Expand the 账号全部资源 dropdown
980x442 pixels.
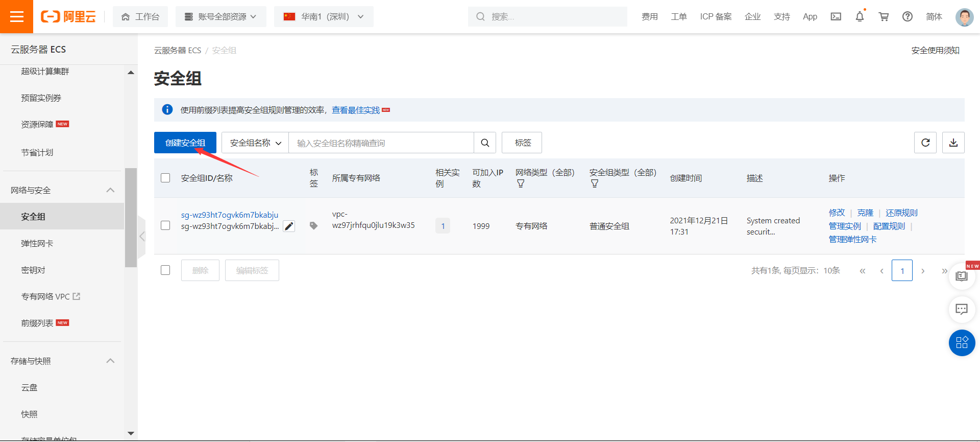pos(220,16)
